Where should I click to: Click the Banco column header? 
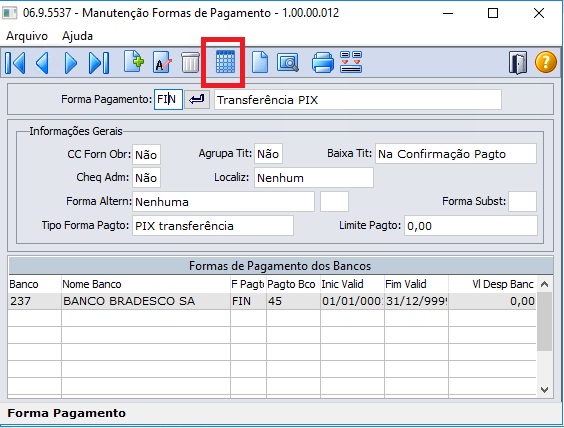35,284
